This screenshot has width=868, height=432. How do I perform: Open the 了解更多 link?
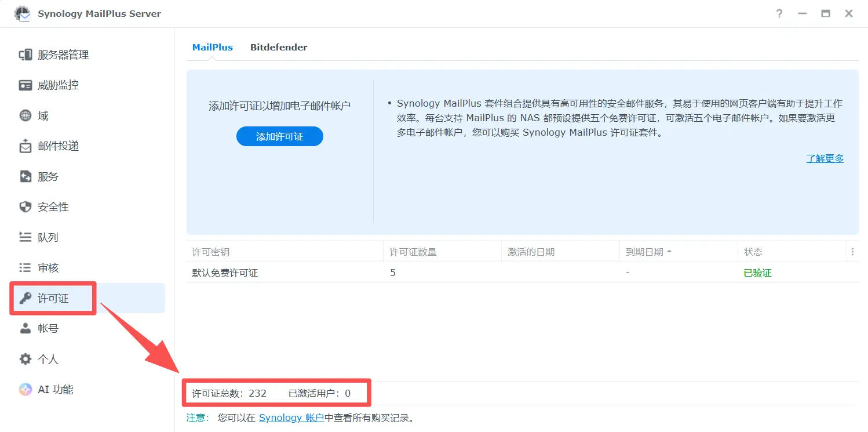tap(825, 158)
